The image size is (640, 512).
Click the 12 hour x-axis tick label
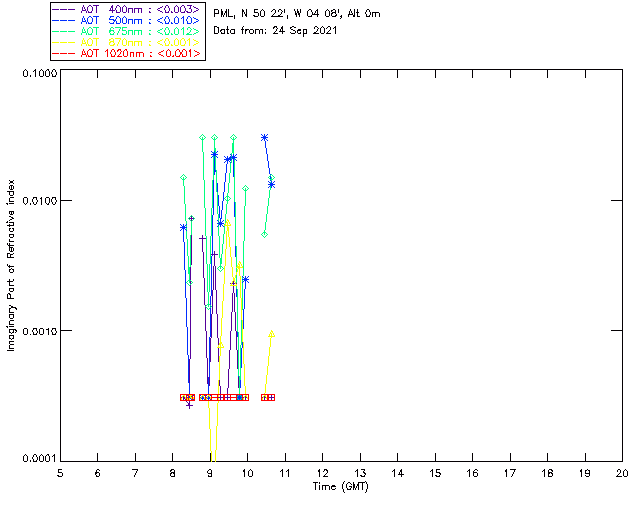click(322, 473)
